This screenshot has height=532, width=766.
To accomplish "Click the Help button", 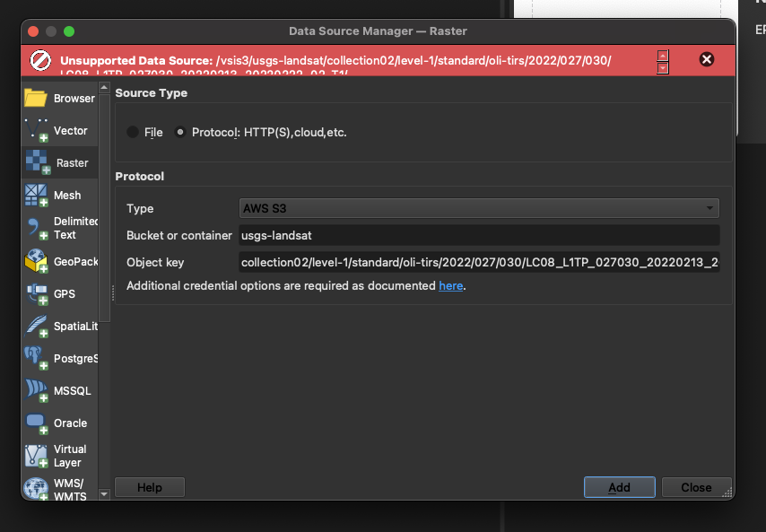I will tap(150, 487).
